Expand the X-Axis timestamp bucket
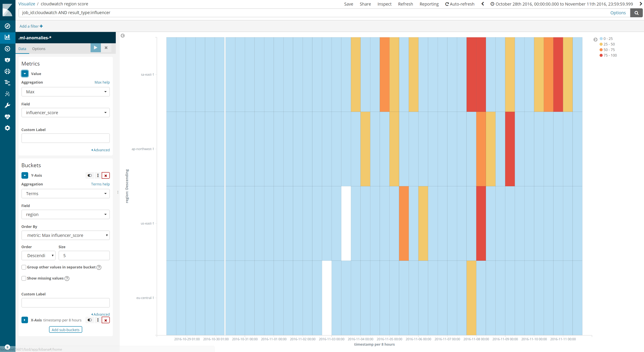This screenshot has width=644, height=352. [24, 320]
